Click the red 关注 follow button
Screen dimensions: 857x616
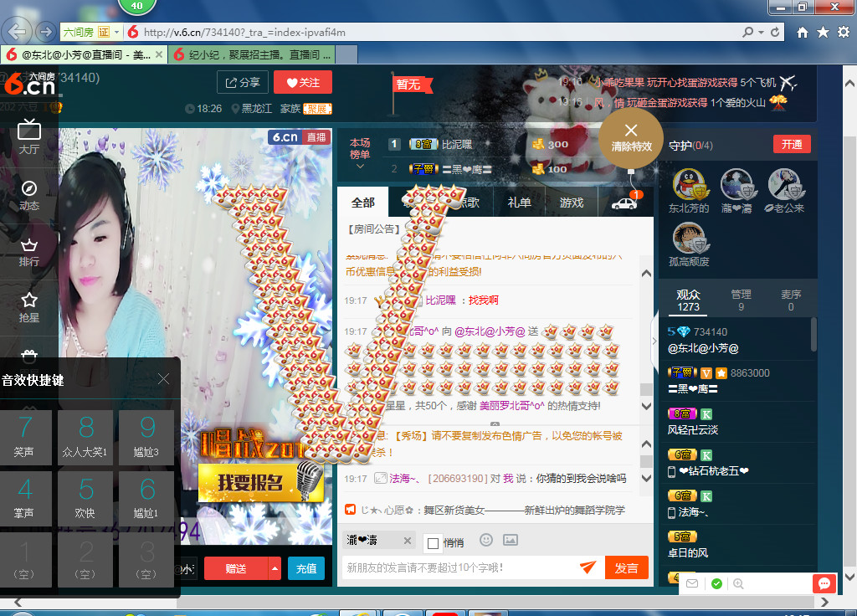pos(303,83)
